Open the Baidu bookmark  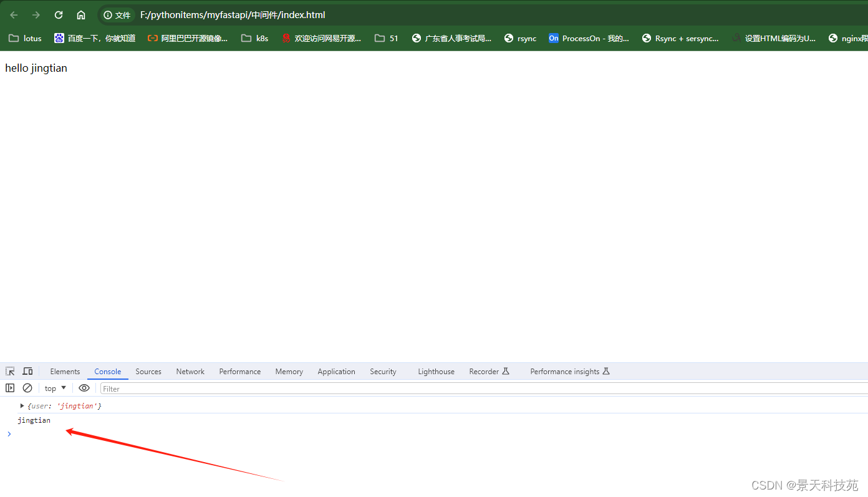click(95, 38)
